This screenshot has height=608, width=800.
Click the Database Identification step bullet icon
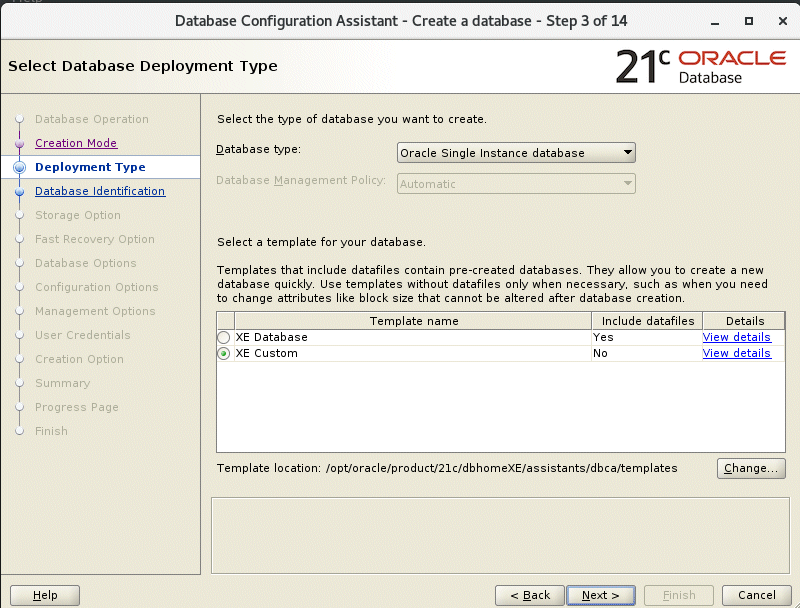pos(19,192)
